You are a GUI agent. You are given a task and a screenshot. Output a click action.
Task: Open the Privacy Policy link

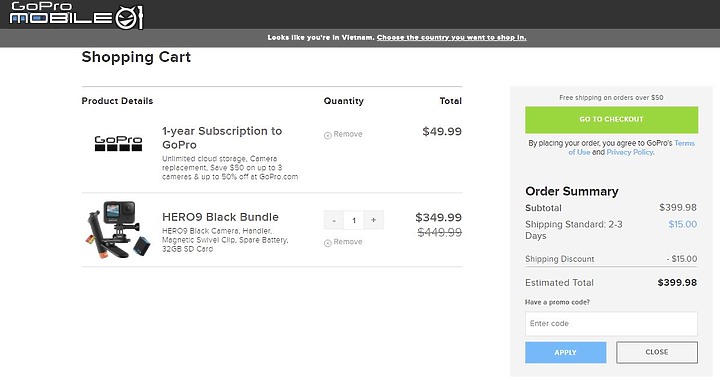(630, 152)
